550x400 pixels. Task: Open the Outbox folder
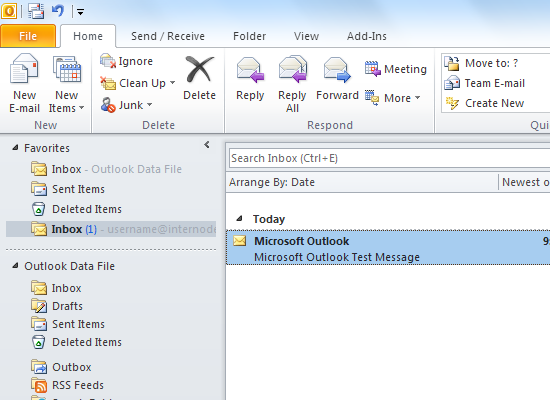click(61, 367)
